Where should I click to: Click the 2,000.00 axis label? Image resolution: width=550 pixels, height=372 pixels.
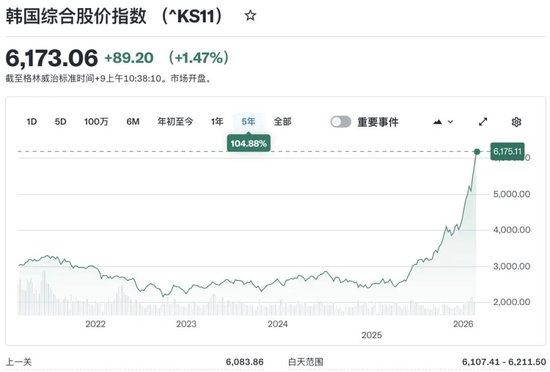point(511,302)
